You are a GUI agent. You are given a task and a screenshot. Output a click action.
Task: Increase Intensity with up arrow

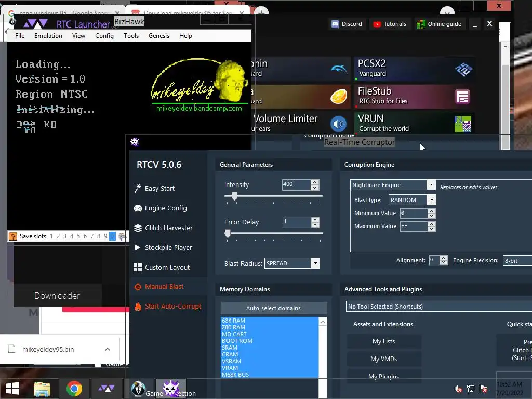(x=315, y=182)
